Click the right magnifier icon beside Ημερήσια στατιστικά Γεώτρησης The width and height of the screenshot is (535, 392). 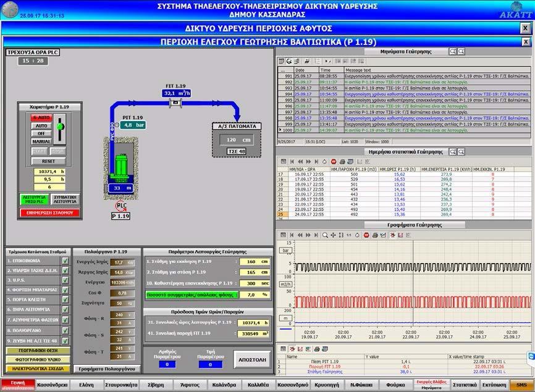click(x=461, y=152)
